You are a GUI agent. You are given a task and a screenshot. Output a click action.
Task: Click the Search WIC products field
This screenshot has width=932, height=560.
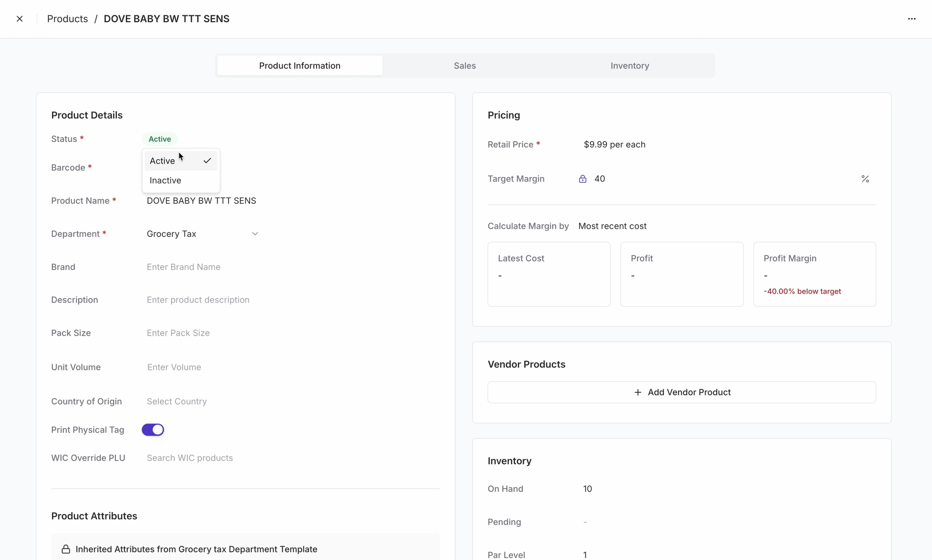pos(190,458)
